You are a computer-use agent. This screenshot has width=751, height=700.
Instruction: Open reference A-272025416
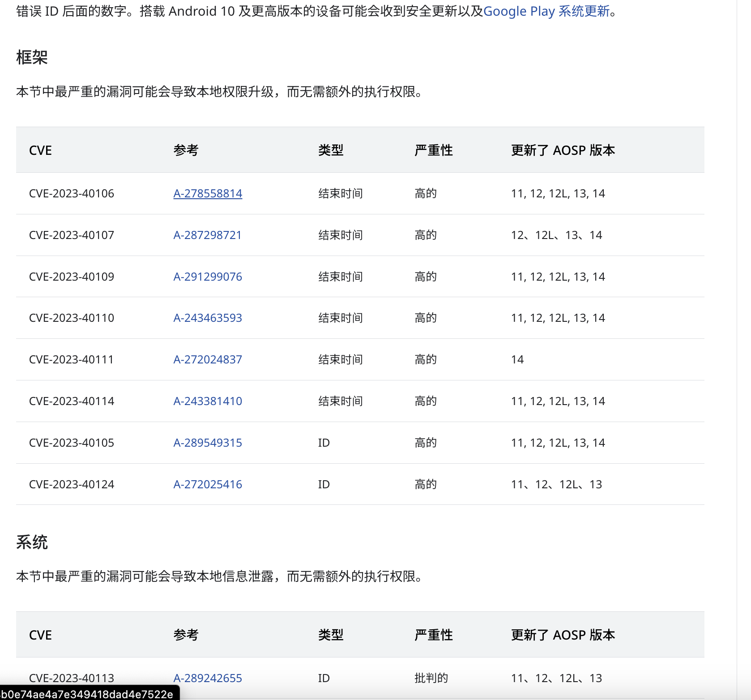click(208, 484)
